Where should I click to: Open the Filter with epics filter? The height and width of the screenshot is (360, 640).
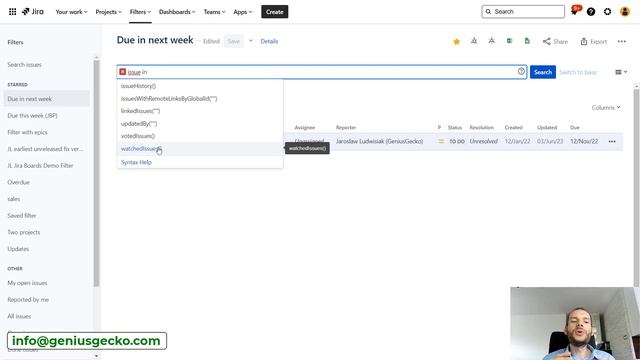[x=27, y=133]
